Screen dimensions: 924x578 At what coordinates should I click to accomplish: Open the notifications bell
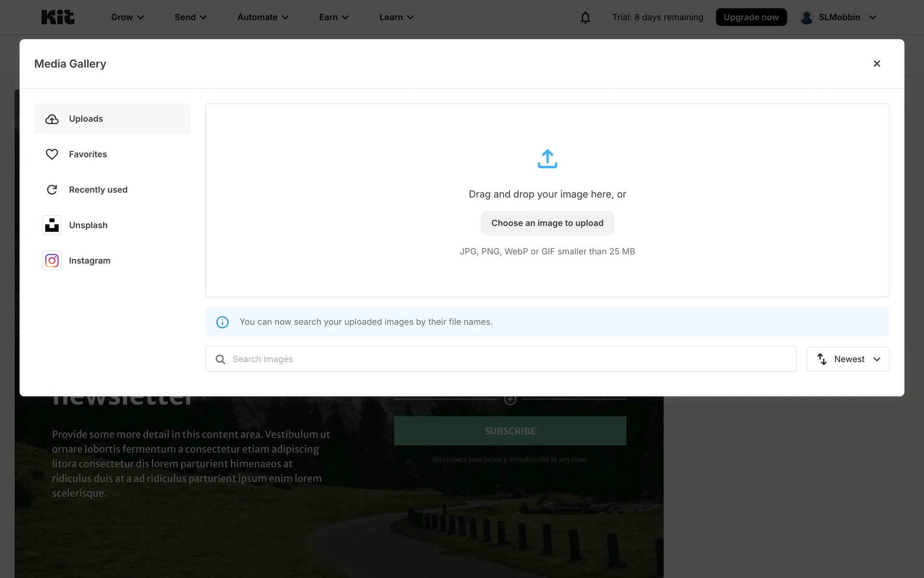click(x=585, y=18)
